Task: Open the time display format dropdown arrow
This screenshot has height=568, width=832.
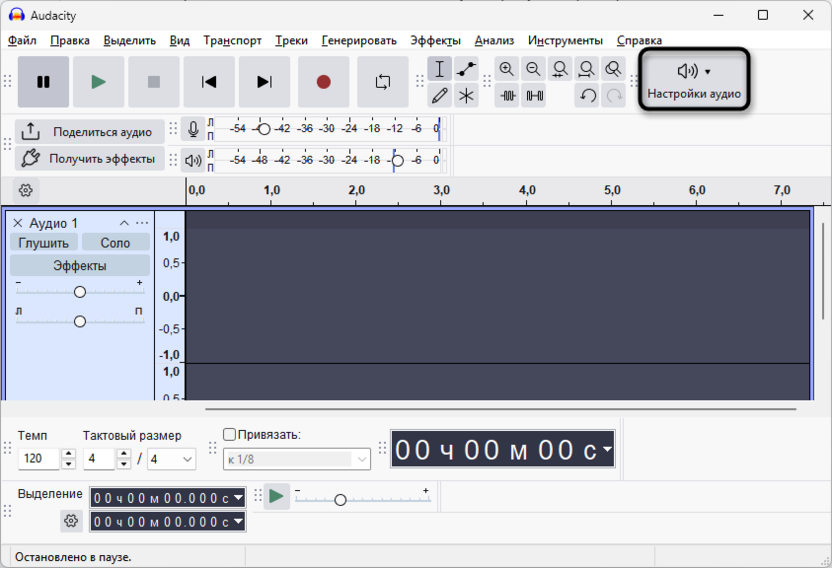Action: click(607, 450)
